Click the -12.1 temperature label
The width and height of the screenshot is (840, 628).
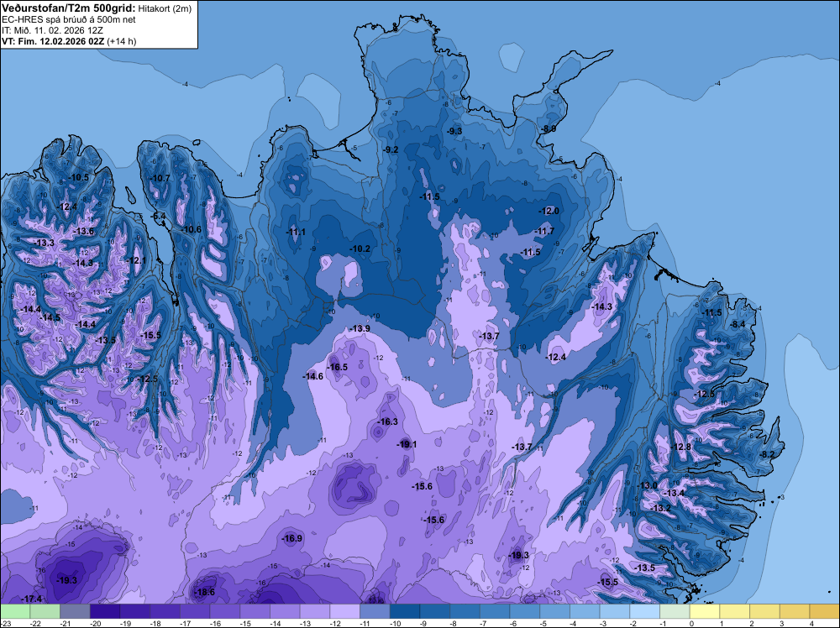(x=136, y=260)
